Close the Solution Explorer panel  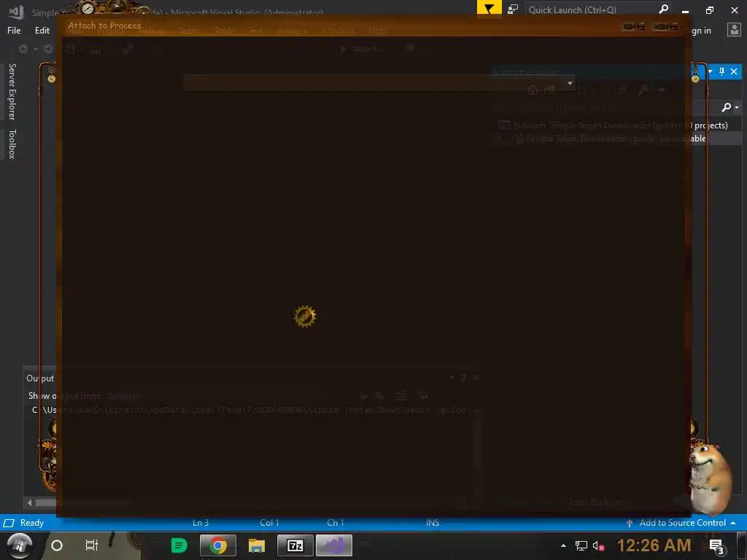[734, 71]
